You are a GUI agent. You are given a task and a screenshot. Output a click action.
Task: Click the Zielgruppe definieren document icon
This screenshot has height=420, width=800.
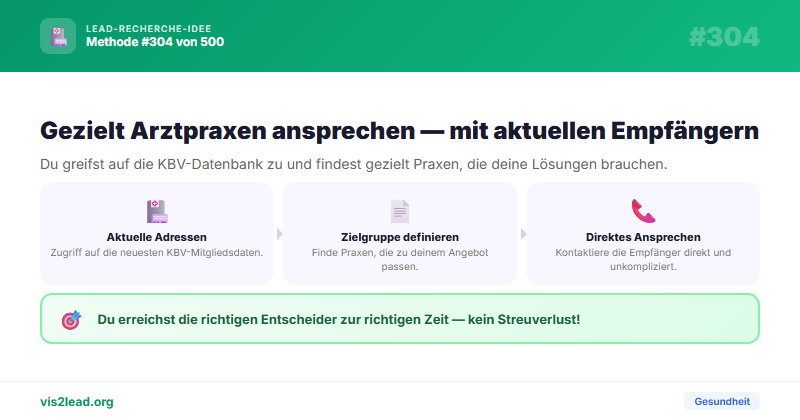click(400, 211)
